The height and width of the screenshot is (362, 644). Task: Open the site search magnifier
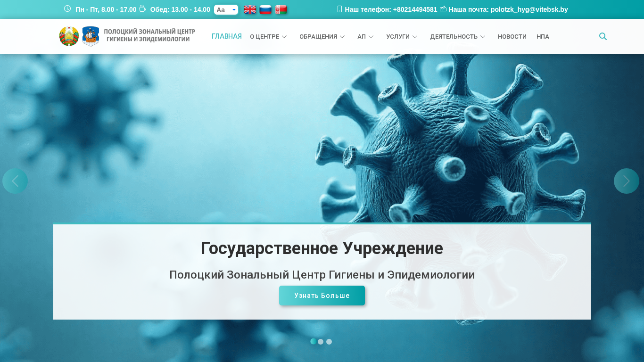pyautogui.click(x=603, y=36)
